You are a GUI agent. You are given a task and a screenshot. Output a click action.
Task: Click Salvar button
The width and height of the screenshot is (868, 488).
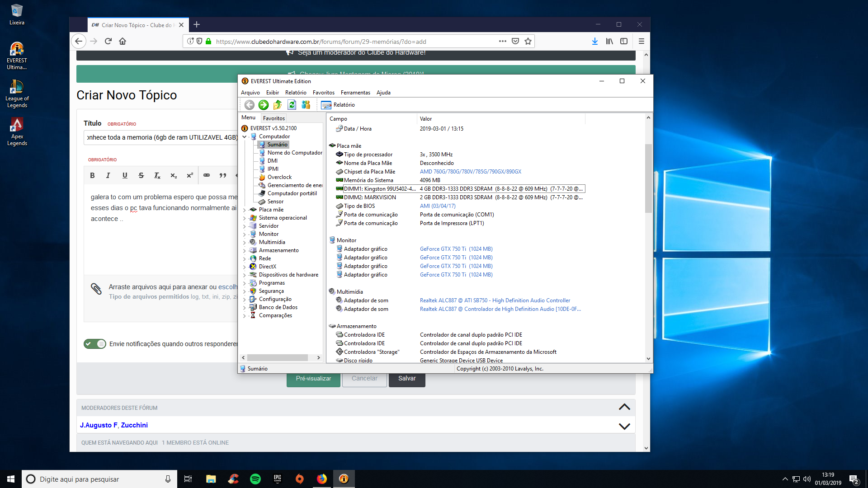coord(407,379)
